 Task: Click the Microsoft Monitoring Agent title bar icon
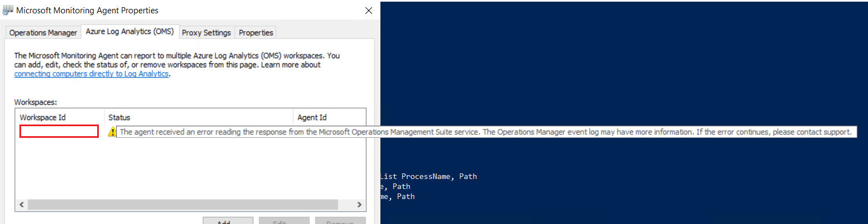click(8, 10)
